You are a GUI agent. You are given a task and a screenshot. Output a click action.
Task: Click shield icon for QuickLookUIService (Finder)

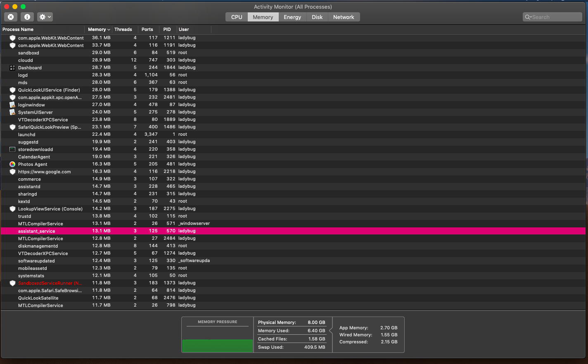[x=12, y=90]
